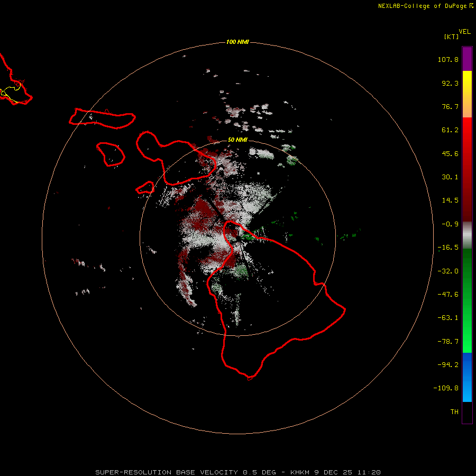Select the -0.9 legend value
This screenshot has height=476, width=476.
click(450, 224)
